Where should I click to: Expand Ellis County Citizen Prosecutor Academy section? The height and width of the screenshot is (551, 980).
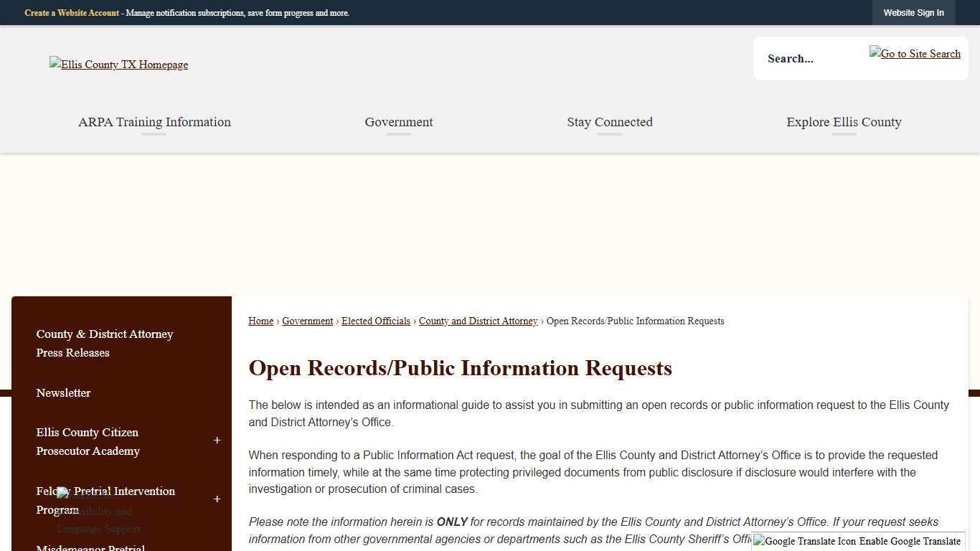217,440
